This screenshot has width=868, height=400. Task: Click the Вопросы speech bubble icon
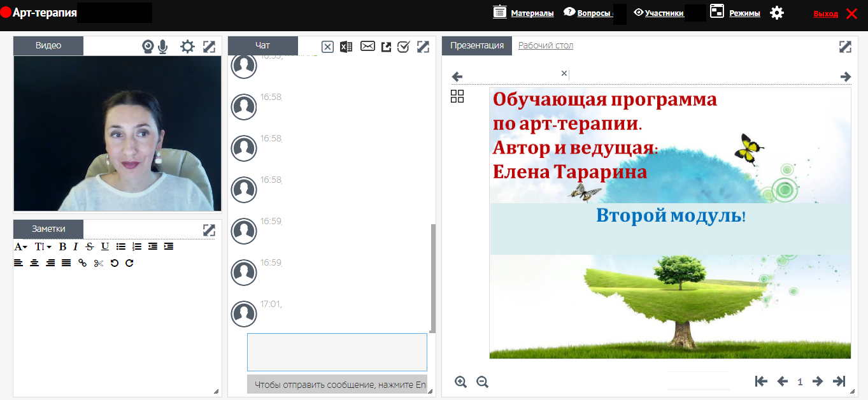pos(569,11)
